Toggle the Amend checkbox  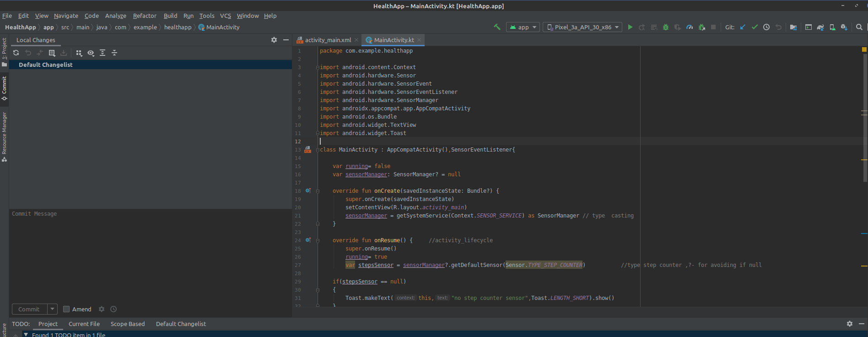tap(66, 310)
